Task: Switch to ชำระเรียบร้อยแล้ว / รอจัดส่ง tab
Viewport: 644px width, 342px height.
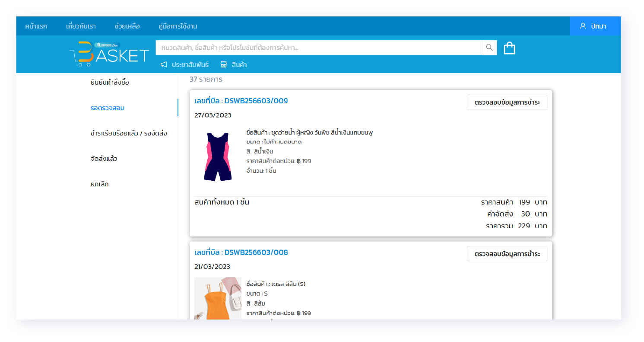Action: [129, 133]
